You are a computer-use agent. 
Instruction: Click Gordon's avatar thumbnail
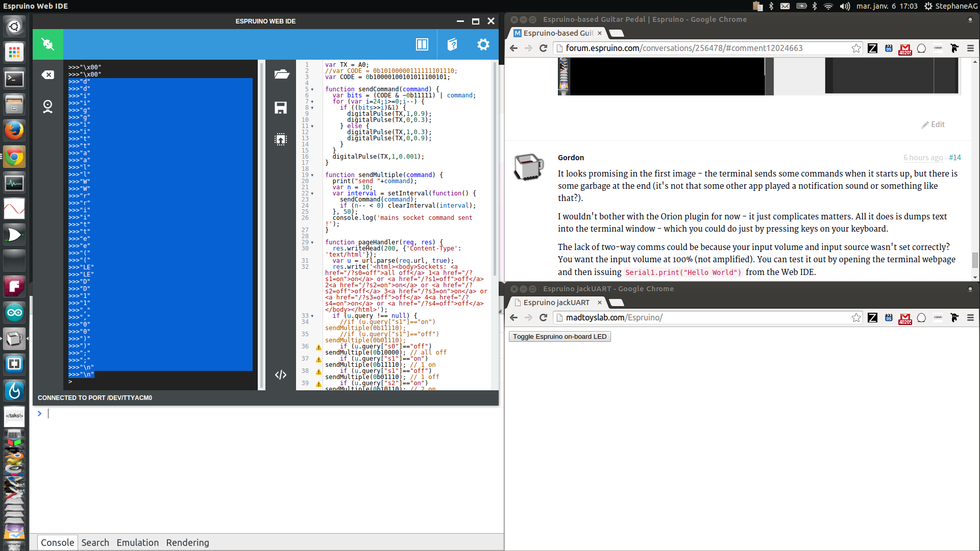coord(528,167)
